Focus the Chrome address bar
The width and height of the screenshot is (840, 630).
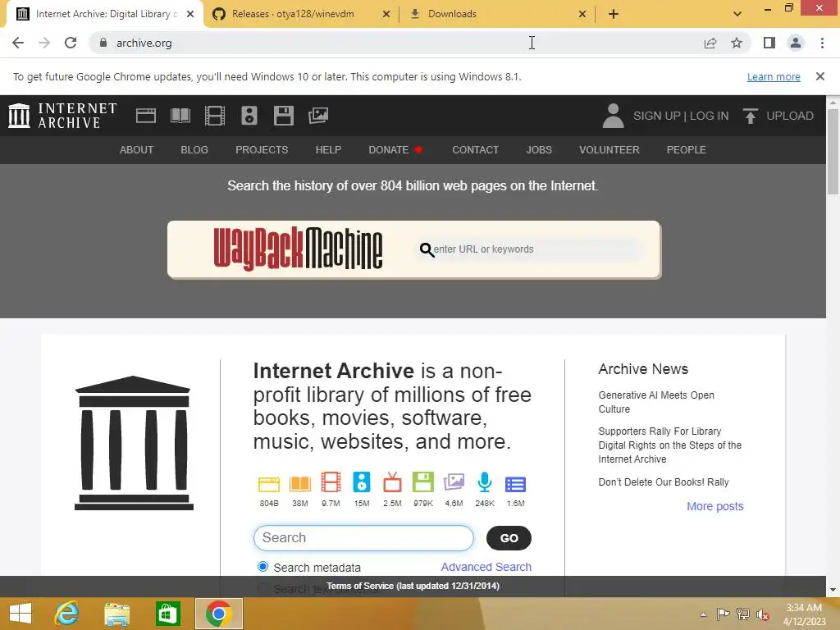(x=396, y=43)
